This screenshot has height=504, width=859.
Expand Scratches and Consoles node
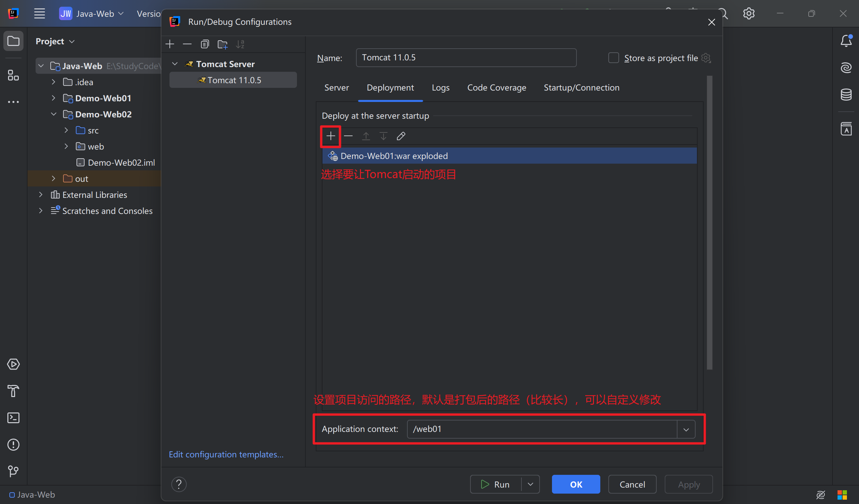[41, 211]
